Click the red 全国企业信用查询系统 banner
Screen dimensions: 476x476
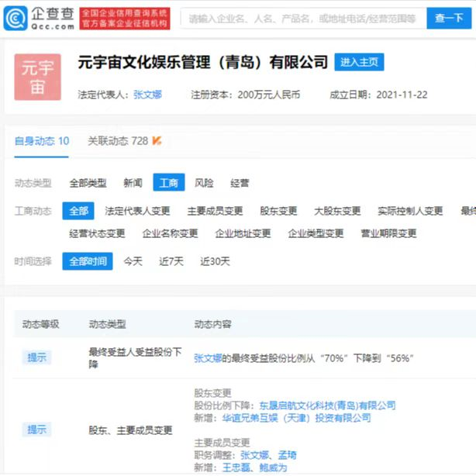[125, 19]
